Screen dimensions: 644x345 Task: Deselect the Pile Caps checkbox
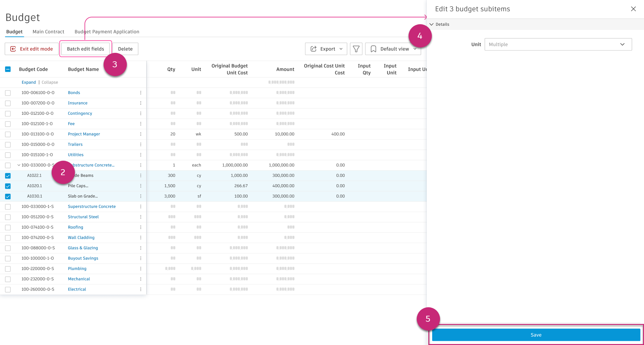[x=8, y=186]
